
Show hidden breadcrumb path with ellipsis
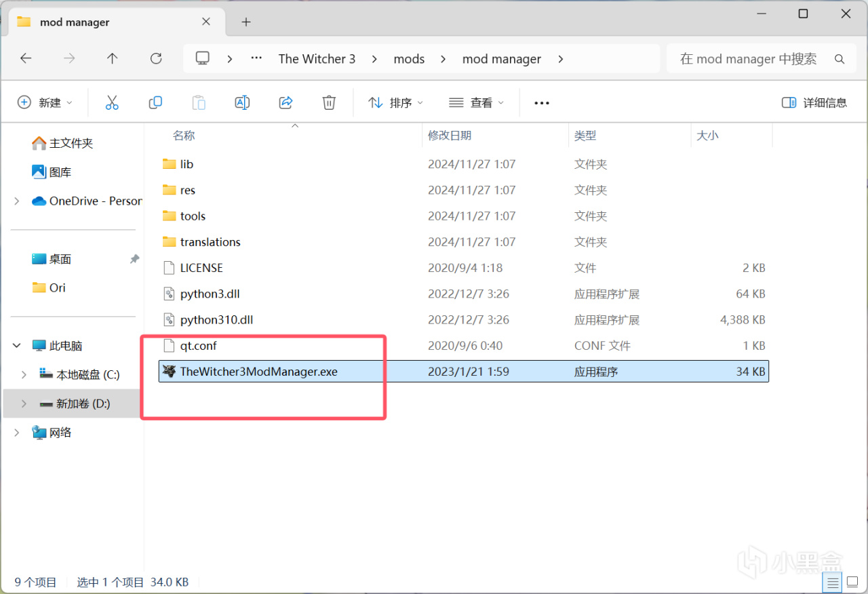pyautogui.click(x=256, y=58)
